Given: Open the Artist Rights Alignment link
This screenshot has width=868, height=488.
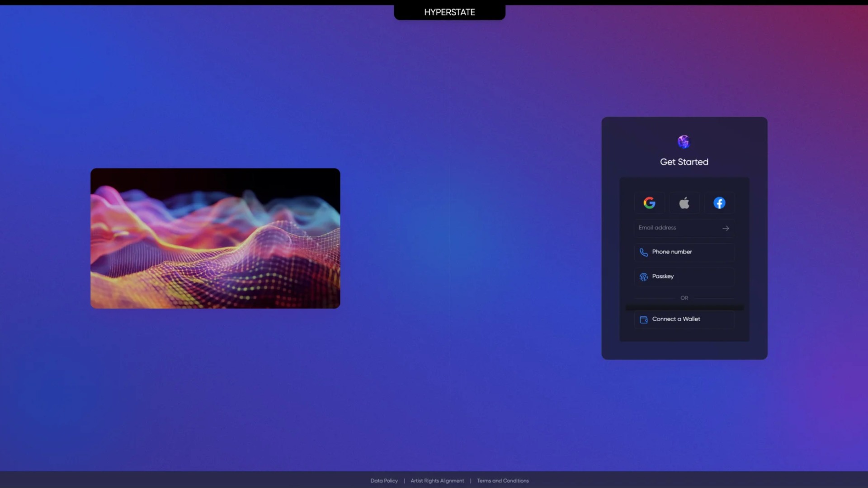Looking at the screenshot, I should tap(437, 481).
